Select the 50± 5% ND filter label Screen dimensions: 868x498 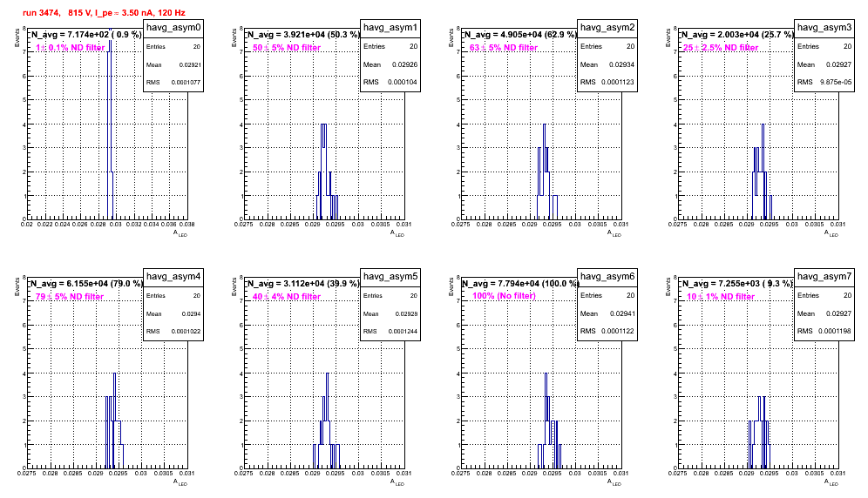287,48
